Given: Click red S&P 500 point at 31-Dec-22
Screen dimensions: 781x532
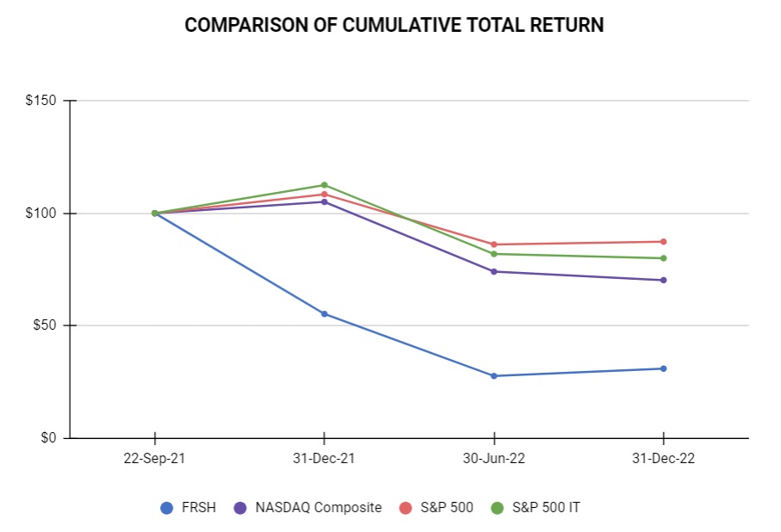Looking at the screenshot, I should point(663,242).
